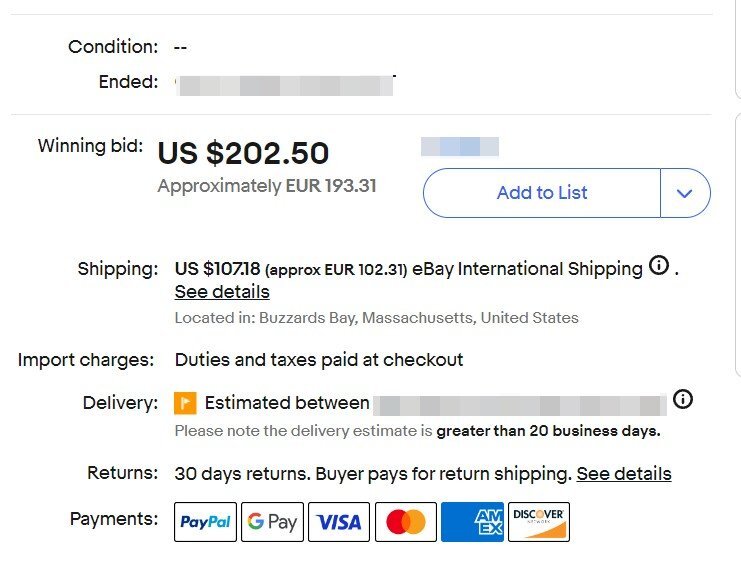The width and height of the screenshot is (741, 576).
Task: Click the delivery estimate info icon
Action: (x=682, y=399)
